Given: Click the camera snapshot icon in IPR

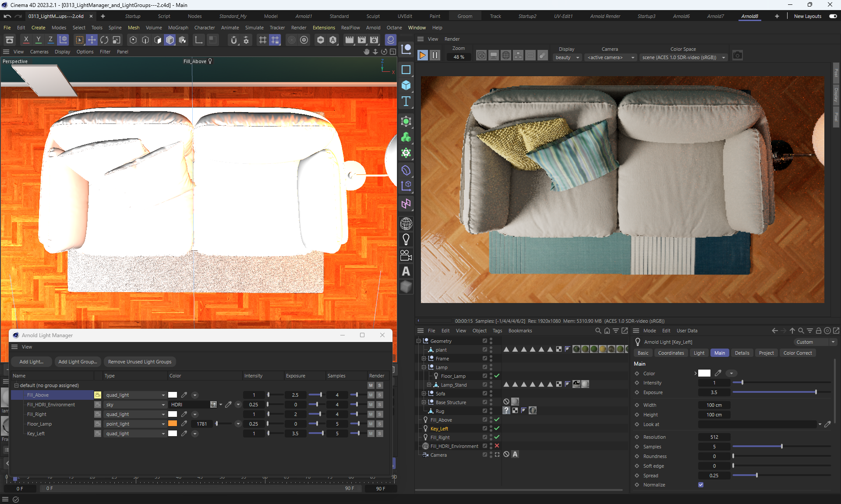Looking at the screenshot, I should [738, 56].
